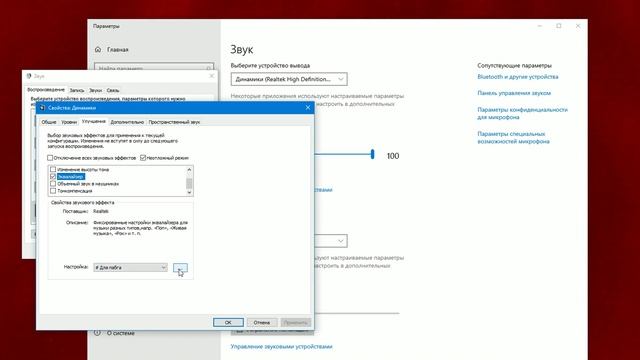Select the highlighted Эквалайзер list item

[71, 176]
